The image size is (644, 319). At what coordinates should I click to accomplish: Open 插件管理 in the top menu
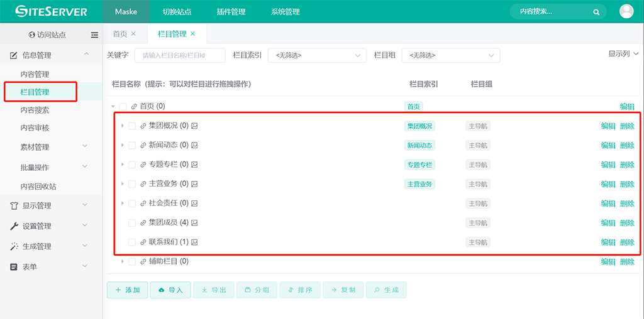coord(231,12)
